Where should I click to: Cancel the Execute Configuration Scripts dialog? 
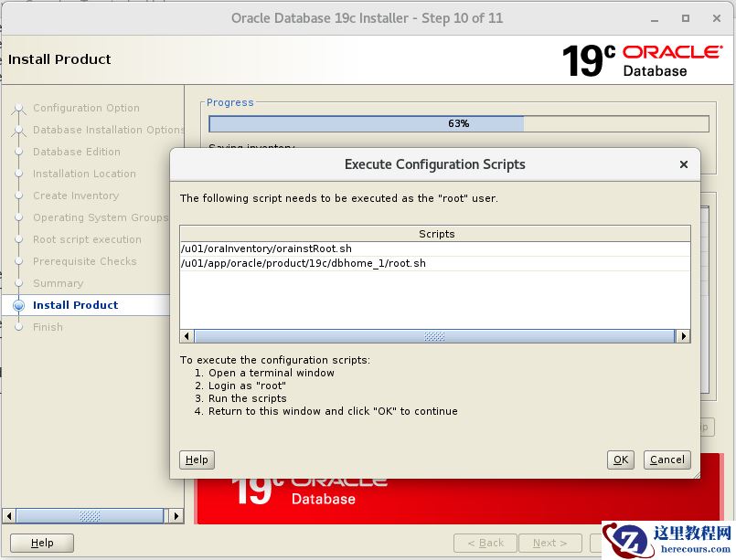click(x=667, y=460)
